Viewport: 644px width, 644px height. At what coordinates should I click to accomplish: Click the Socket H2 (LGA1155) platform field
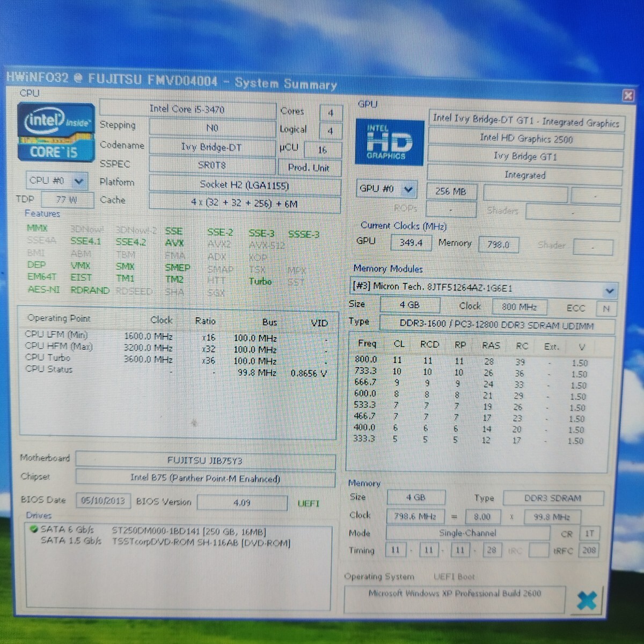[x=245, y=185]
